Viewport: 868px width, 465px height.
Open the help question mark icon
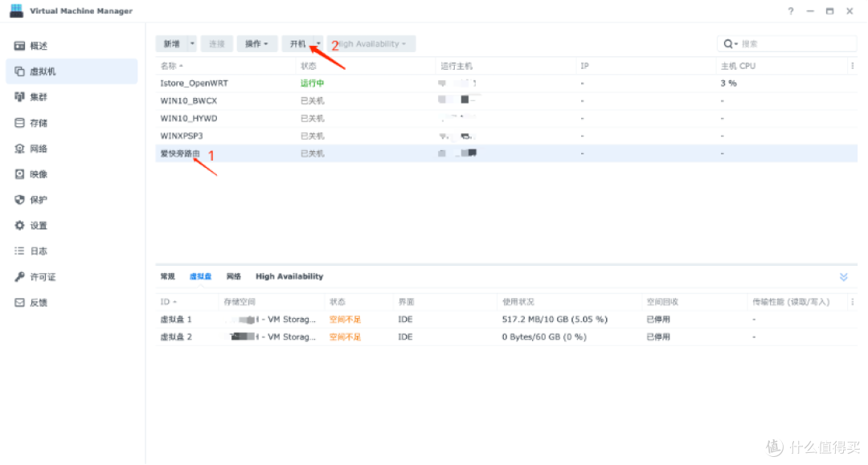click(791, 11)
